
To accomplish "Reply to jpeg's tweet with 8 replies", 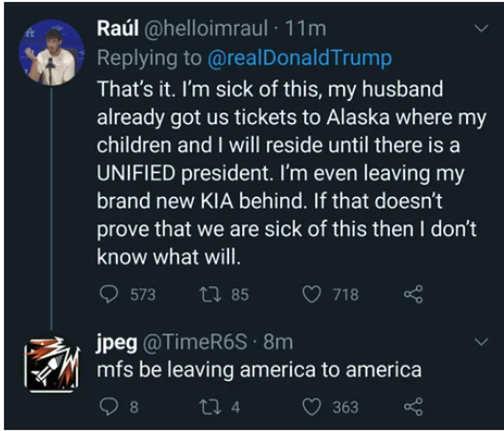I will pos(110,406).
